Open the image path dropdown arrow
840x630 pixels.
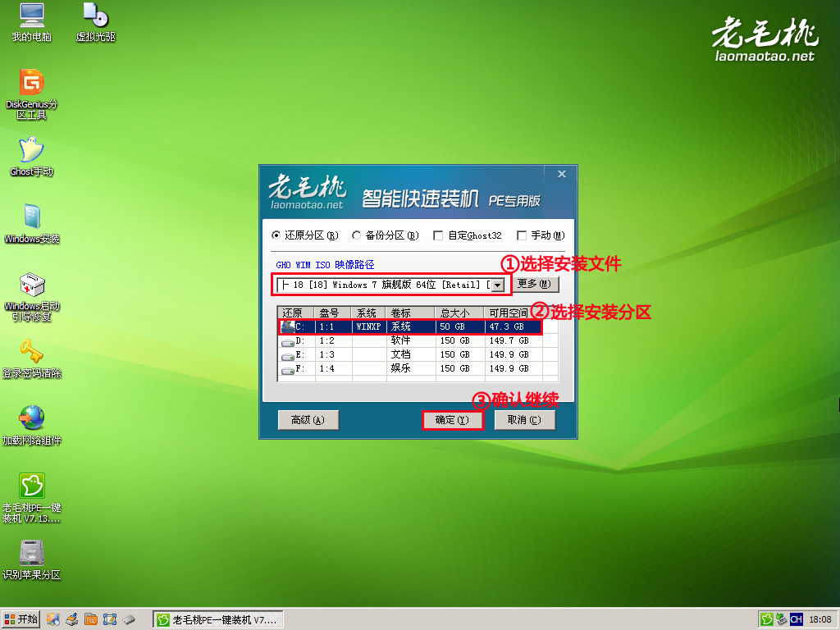click(x=498, y=285)
